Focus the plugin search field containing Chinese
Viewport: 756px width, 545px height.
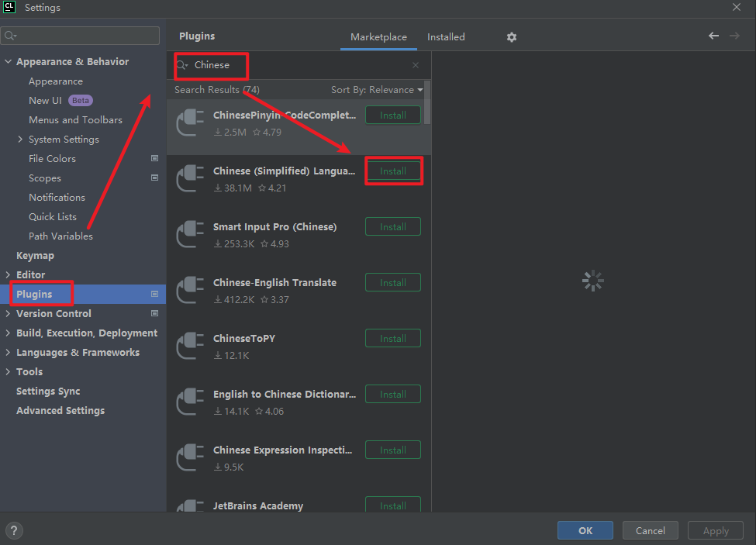[x=298, y=65]
